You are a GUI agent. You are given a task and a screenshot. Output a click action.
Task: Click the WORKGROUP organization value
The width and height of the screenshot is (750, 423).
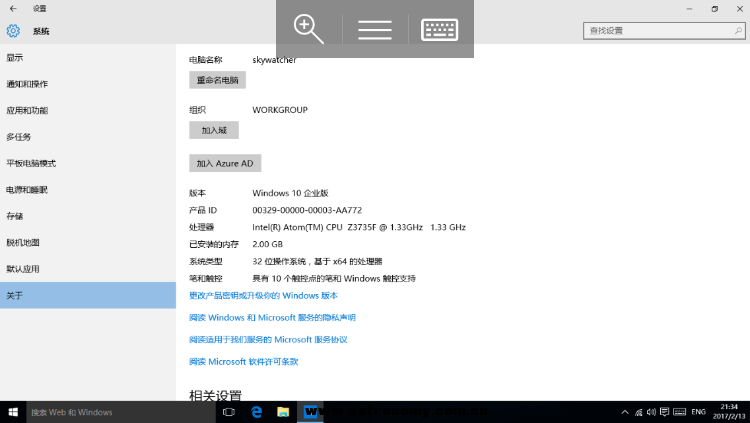click(280, 110)
